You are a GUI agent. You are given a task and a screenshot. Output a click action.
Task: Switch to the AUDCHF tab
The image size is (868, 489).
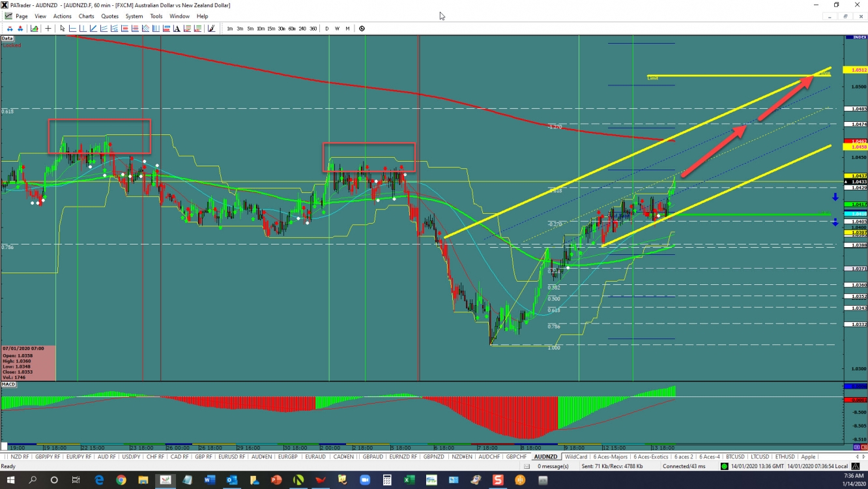489,456
